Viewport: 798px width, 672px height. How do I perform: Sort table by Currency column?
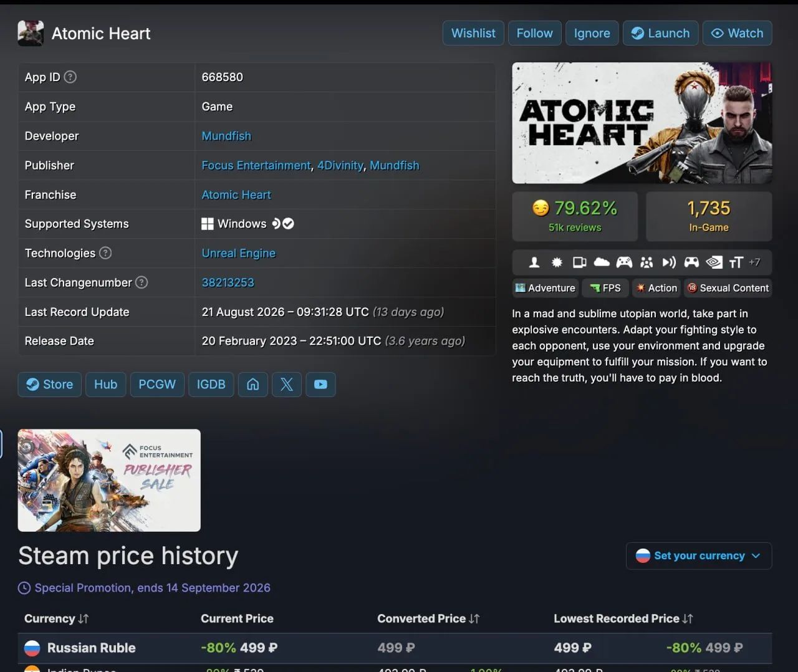click(56, 618)
